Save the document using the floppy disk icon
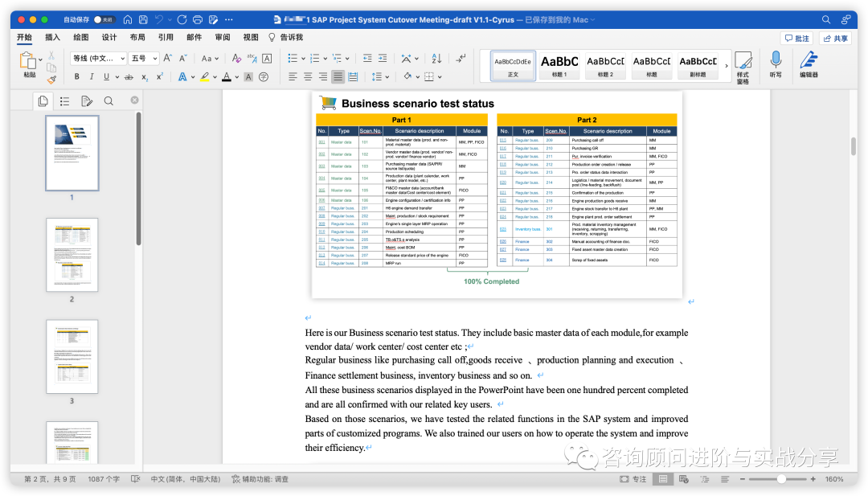 tap(143, 19)
